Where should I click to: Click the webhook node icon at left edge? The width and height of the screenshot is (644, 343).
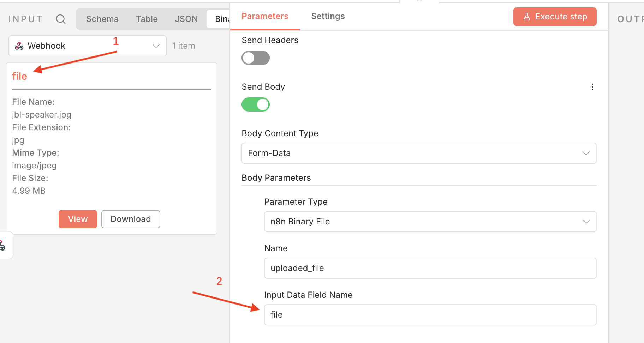pos(3,245)
